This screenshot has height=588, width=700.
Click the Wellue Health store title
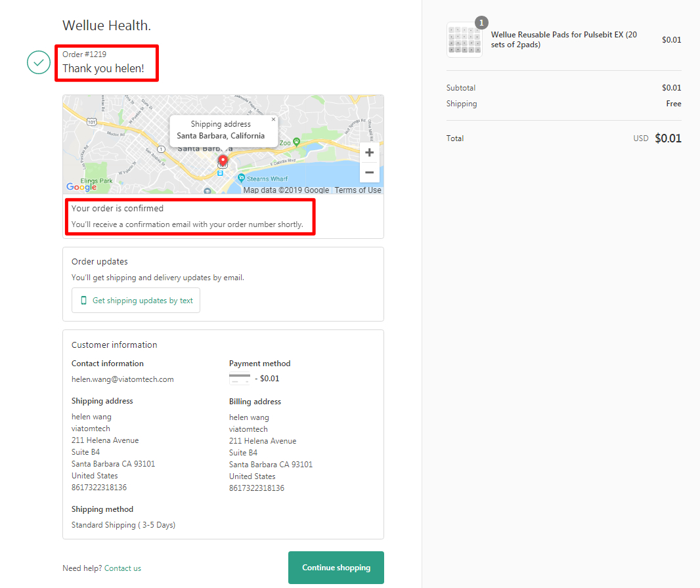pos(106,26)
